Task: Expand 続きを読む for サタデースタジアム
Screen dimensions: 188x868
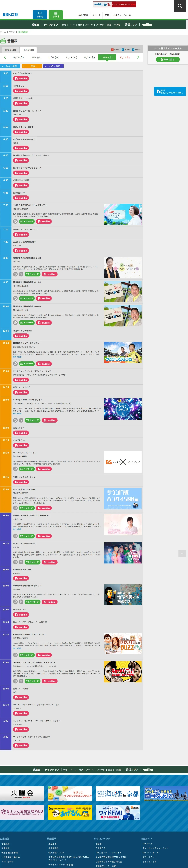Action: pos(17,357)
